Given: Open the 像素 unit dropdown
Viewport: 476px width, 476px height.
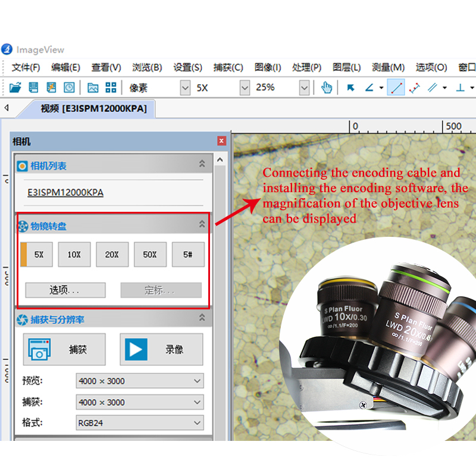Looking at the screenshot, I should click(185, 88).
